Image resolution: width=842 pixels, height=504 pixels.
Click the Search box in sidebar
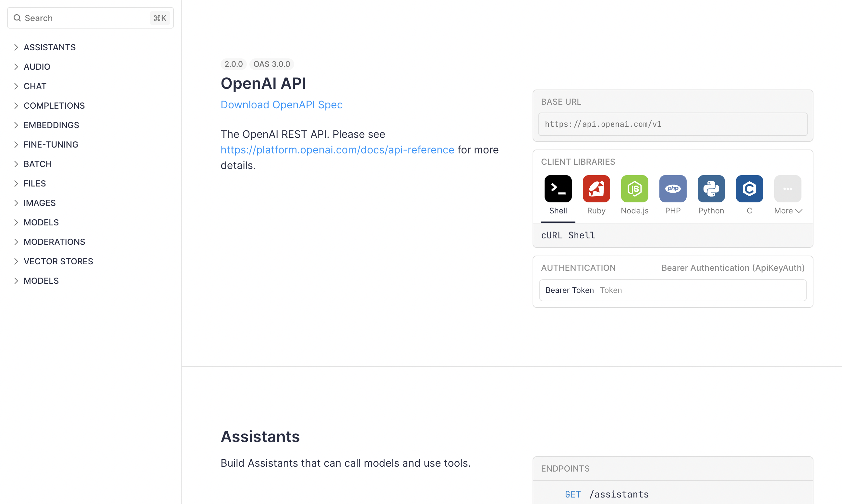point(85,18)
